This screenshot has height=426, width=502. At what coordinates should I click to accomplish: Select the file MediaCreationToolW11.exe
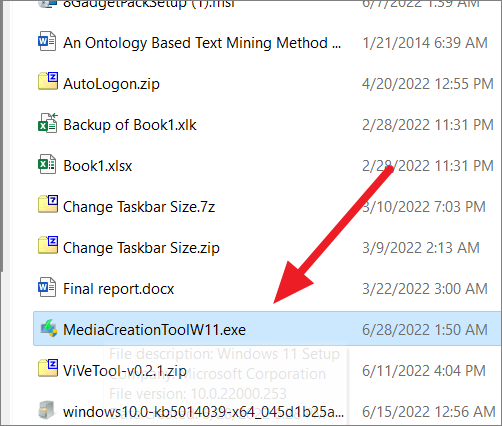pos(267,329)
